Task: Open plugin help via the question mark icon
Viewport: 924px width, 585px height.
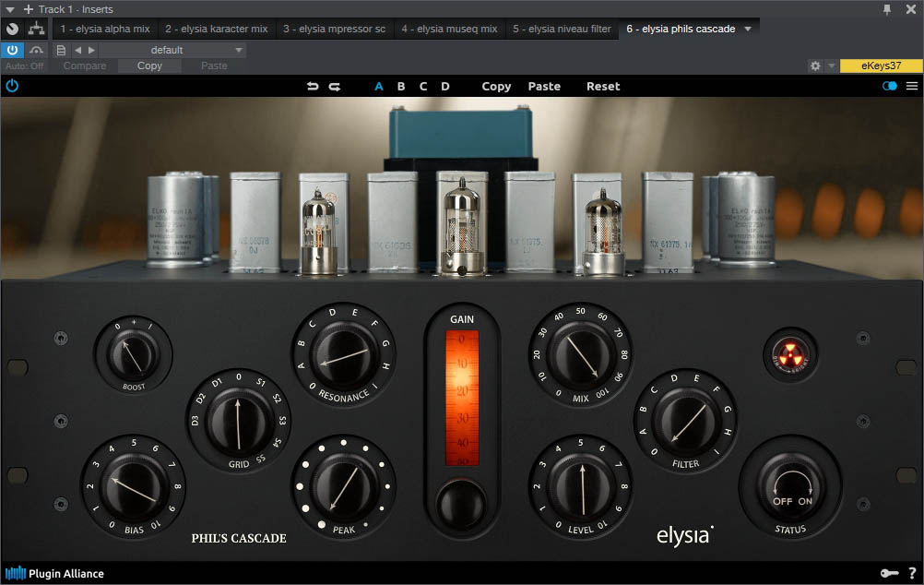Action: point(912,572)
